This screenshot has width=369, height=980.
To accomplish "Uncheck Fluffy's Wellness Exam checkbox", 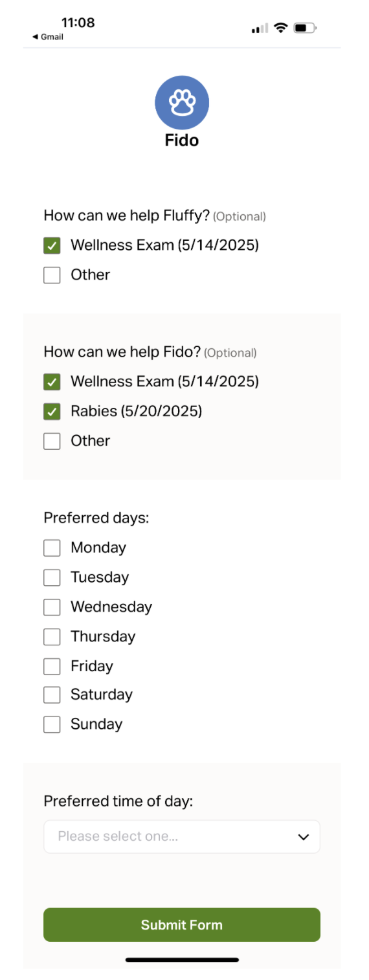I will pos(52,245).
